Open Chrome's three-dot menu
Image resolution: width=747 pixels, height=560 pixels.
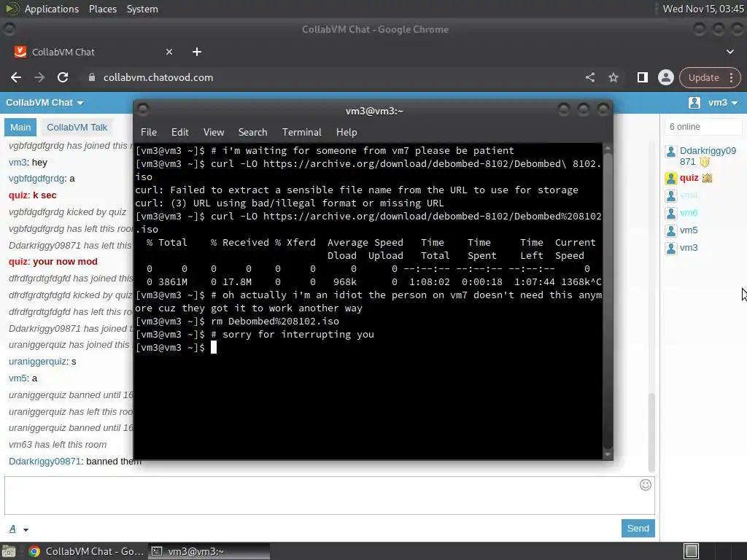(731, 77)
